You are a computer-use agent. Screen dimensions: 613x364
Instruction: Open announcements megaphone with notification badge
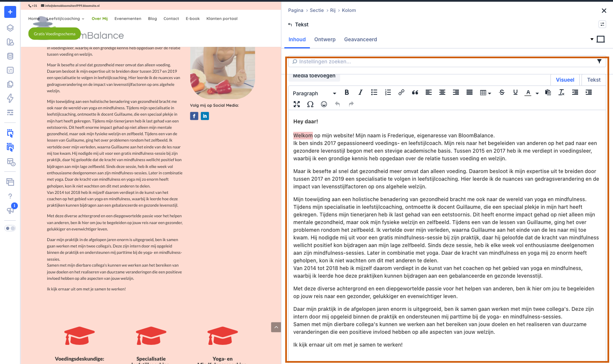(x=11, y=210)
